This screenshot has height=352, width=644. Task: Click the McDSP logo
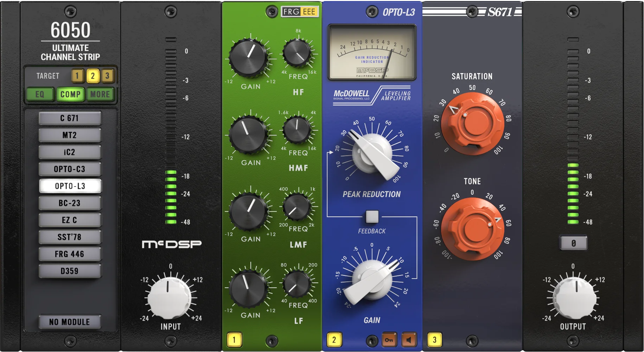pos(172,244)
